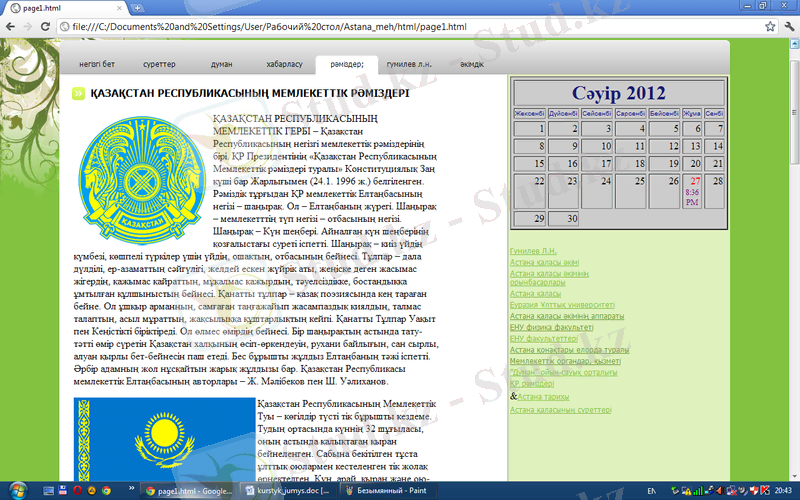Open the 'думан' navigation tab
Screen dimensions: 800x500
tap(221, 64)
